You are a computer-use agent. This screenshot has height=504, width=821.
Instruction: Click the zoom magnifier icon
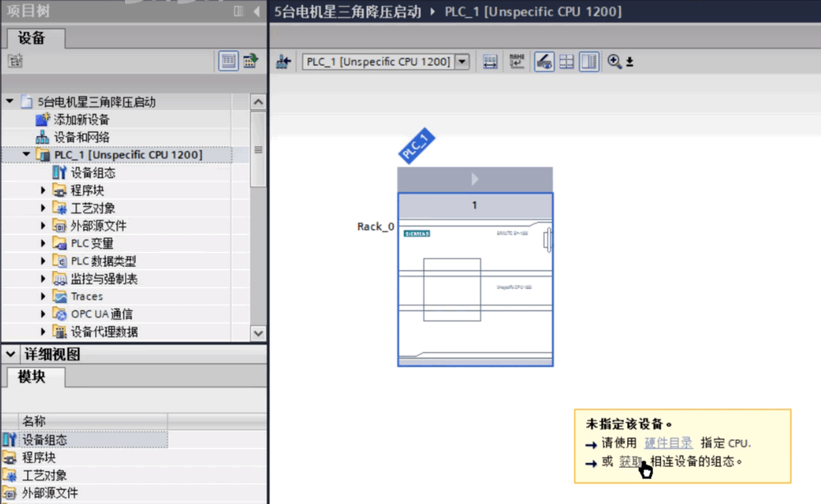click(x=614, y=62)
